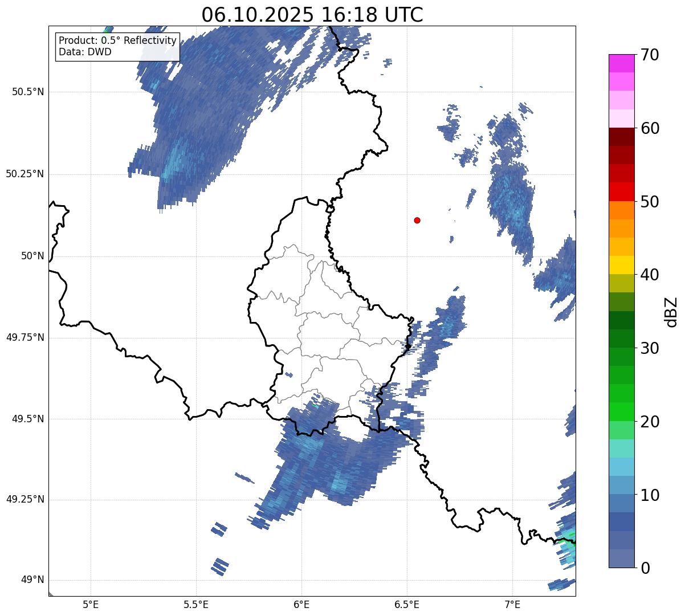The width and height of the screenshot is (685, 616).
Task: Click the 49°N latitude label
Action: 32,580
